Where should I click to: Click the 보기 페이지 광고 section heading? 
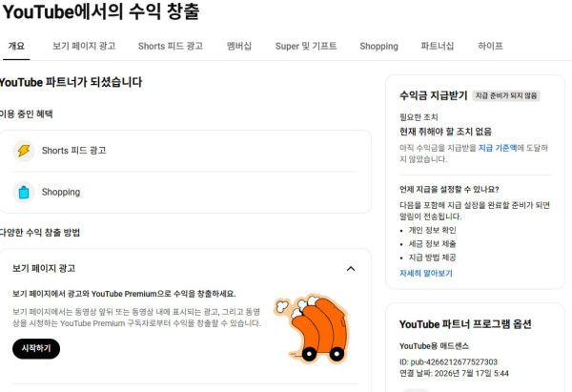click(44, 269)
